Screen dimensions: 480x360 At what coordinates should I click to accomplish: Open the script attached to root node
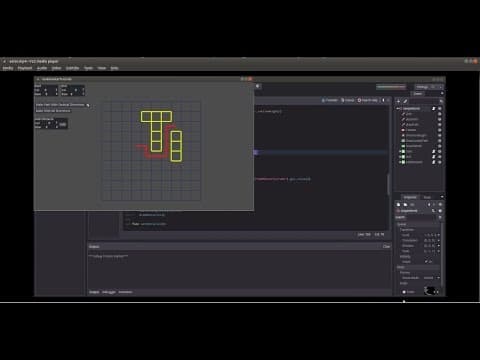pos(434,109)
